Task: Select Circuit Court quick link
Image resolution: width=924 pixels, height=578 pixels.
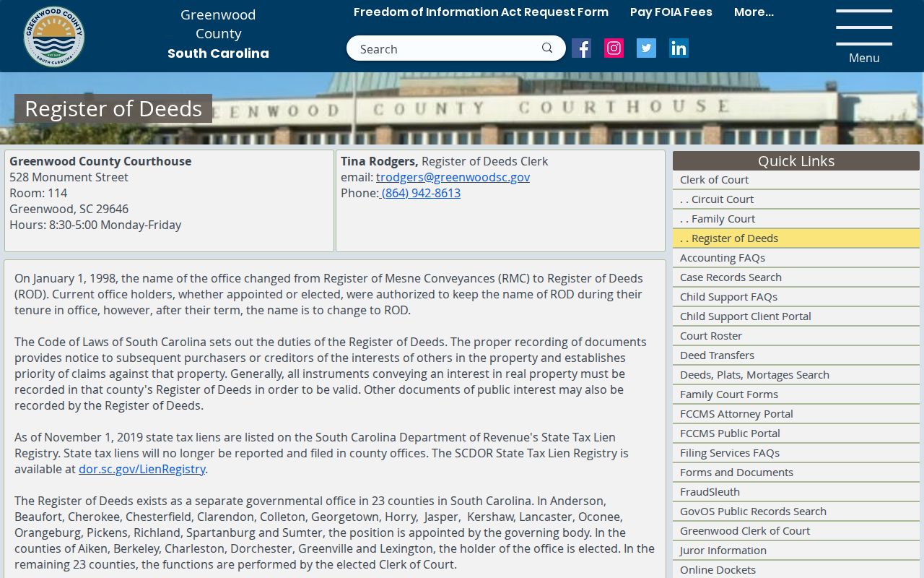Action: [796, 199]
